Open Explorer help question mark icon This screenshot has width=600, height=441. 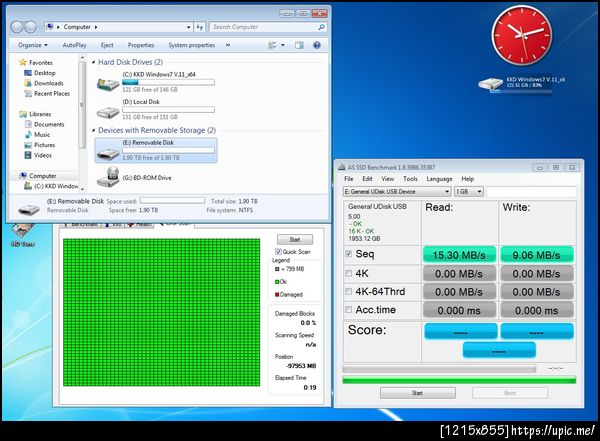(317, 45)
